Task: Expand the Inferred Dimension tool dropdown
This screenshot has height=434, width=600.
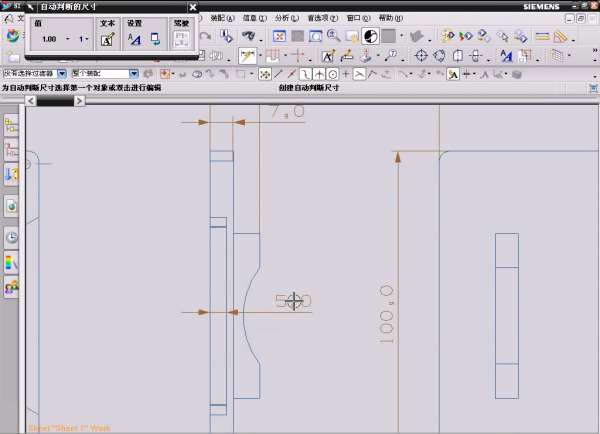Action: pyautogui.click(x=261, y=56)
